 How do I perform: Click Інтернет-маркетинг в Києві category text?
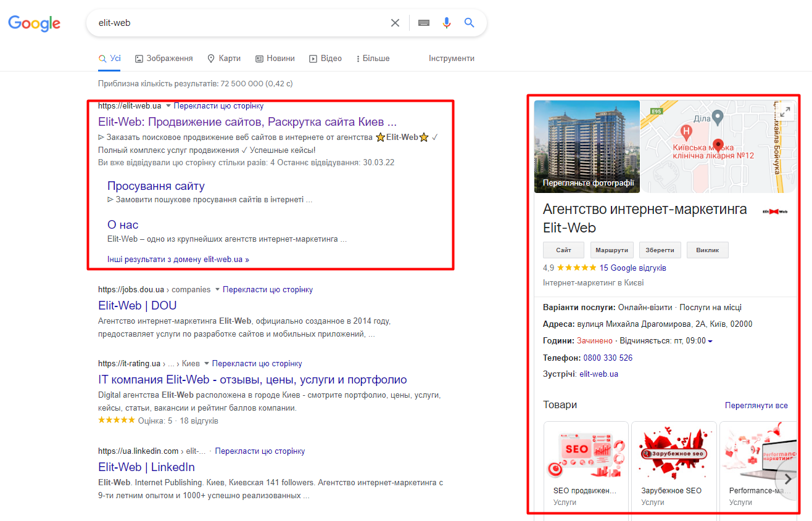593,283
